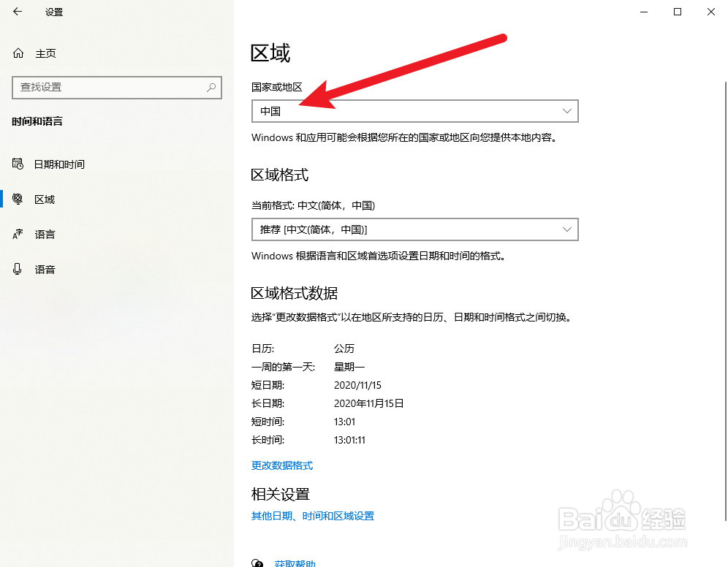
Task: Click the 语音 microphone icon
Action: click(17, 269)
